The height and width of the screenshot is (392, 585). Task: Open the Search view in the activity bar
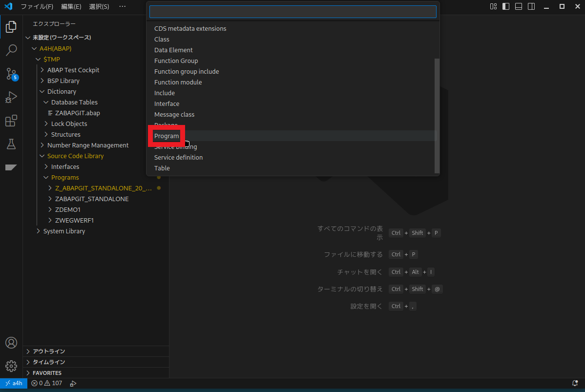point(11,50)
